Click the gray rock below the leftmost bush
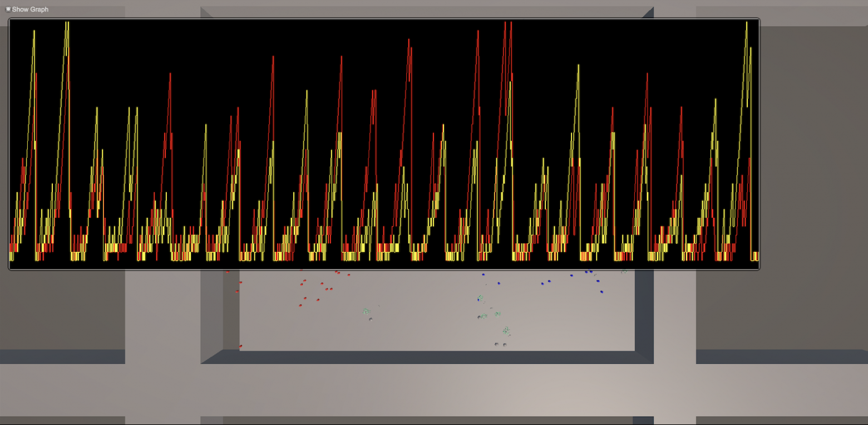The width and height of the screenshot is (868, 425). coord(371,319)
